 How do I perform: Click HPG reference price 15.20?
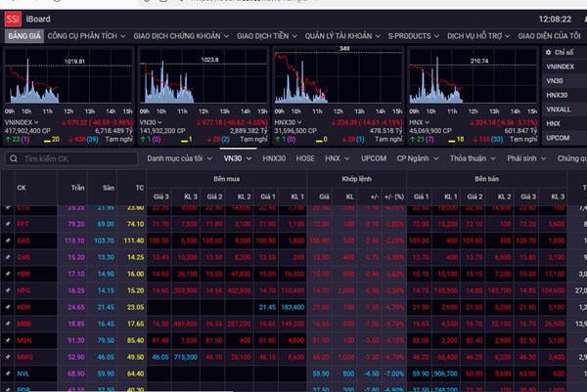click(x=135, y=290)
